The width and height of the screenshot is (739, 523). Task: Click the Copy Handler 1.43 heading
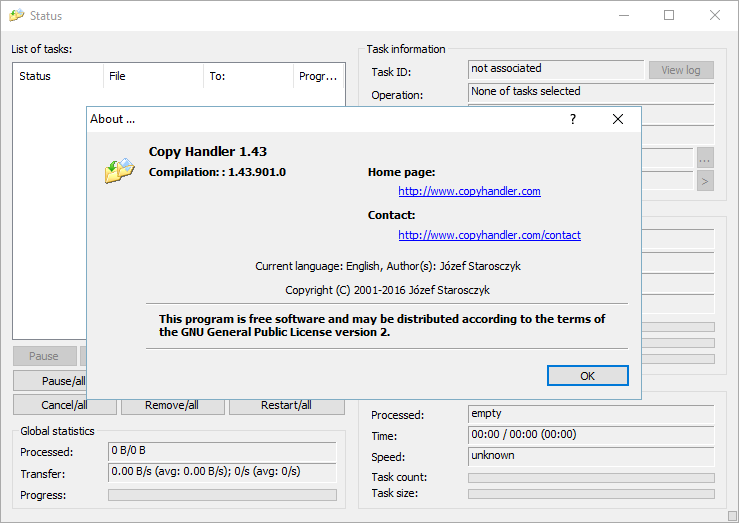point(208,152)
